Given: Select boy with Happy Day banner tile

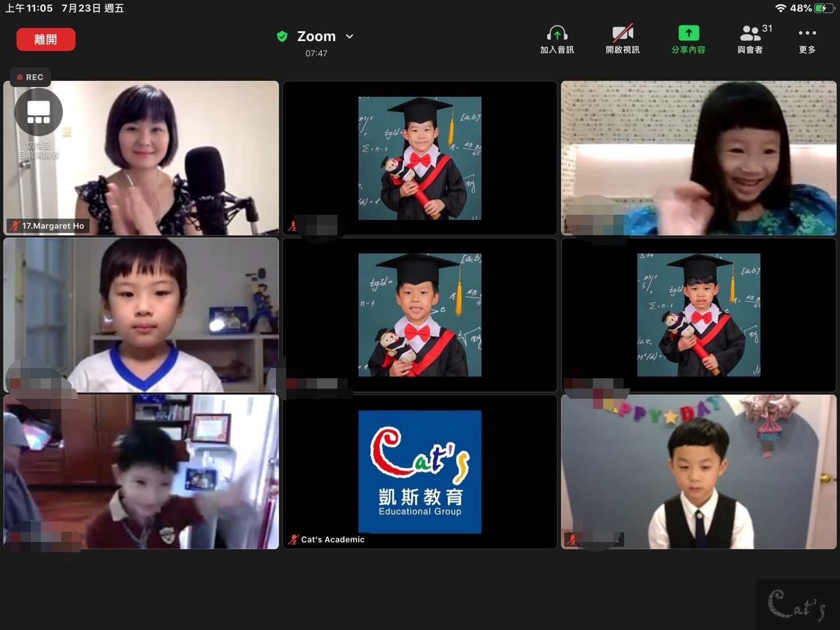Looking at the screenshot, I should 699,472.
